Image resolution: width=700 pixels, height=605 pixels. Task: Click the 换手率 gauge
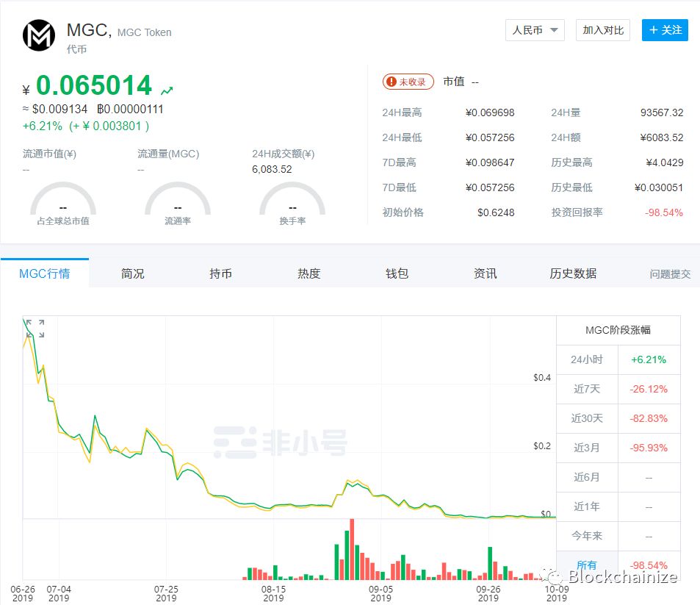click(292, 204)
